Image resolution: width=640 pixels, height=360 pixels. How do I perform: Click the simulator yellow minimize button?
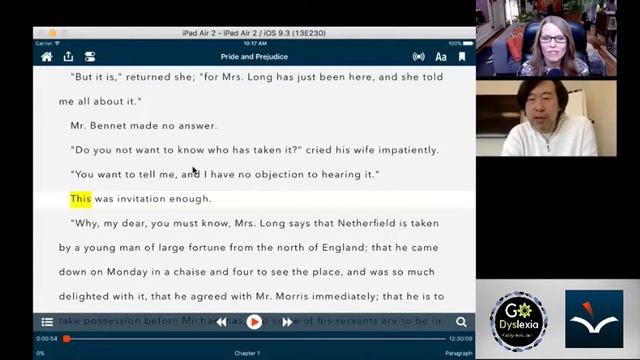click(53, 33)
